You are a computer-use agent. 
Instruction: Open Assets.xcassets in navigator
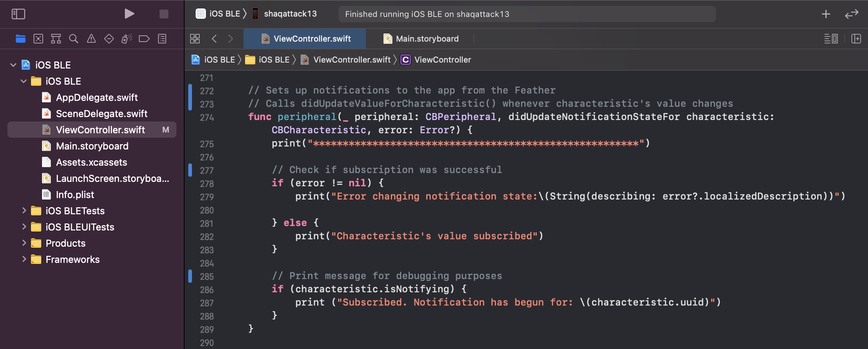pos(92,162)
